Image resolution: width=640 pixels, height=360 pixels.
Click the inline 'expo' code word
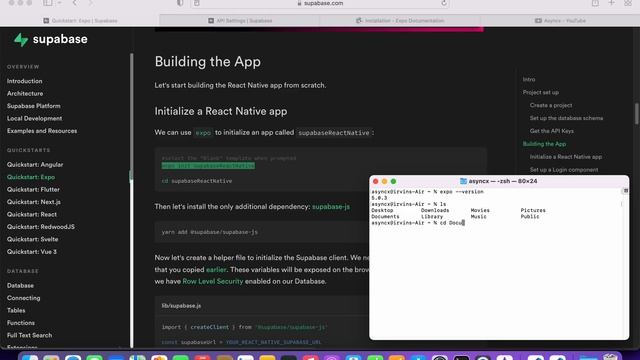203,133
